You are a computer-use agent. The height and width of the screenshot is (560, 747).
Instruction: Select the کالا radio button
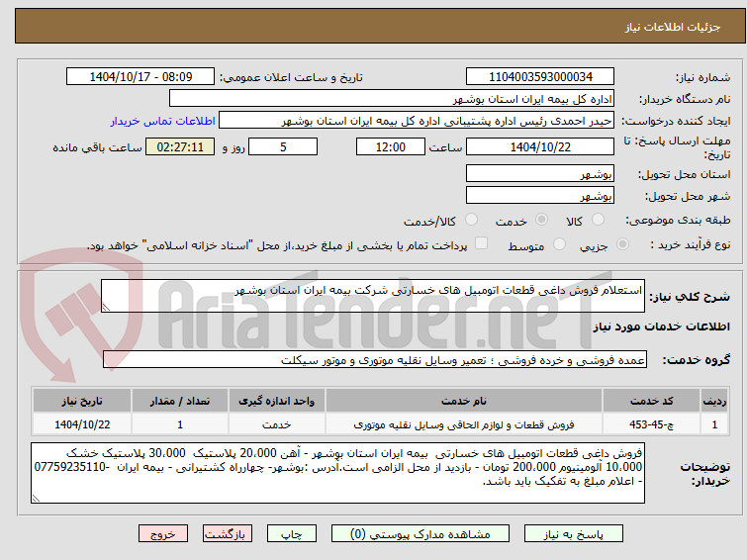(598, 220)
